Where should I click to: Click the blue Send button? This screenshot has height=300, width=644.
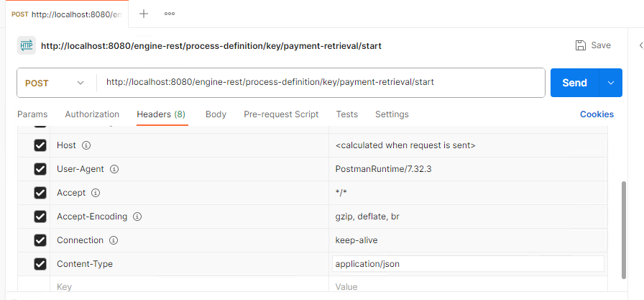click(574, 83)
